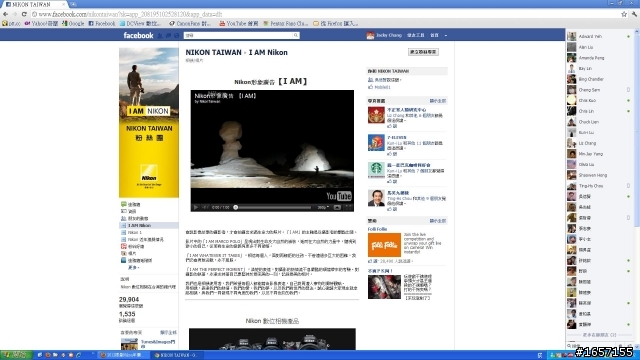Screen dimensions: 640x360
Task: Click the video seek handle
Action: click(236, 207)
